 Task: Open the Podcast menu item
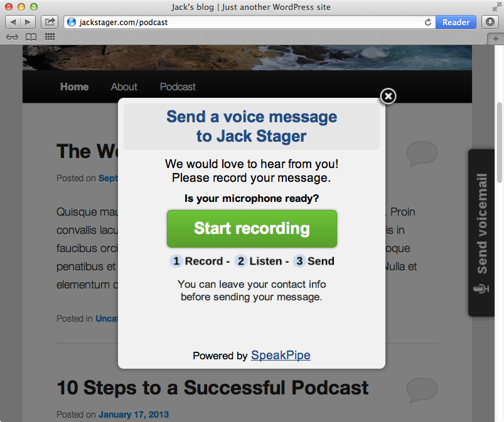pyautogui.click(x=178, y=87)
